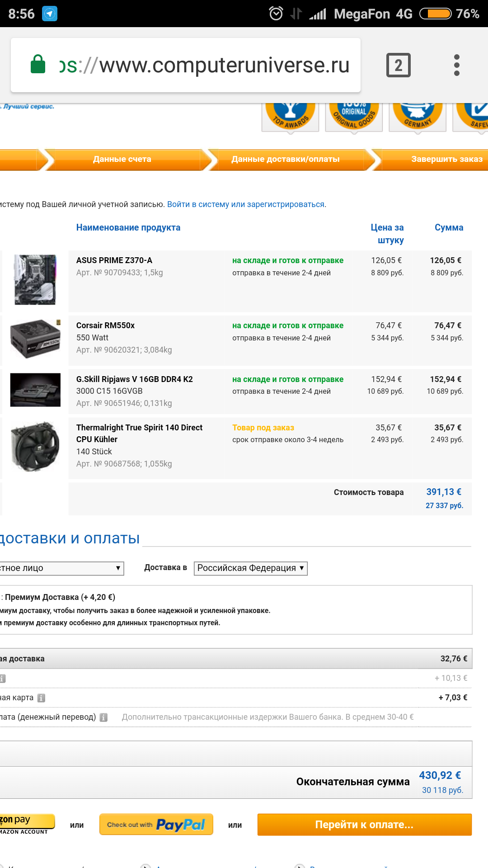Open the customer type dropdown ending in "лицо"
Image resolution: width=488 pixels, height=868 pixels.
pos(61,568)
